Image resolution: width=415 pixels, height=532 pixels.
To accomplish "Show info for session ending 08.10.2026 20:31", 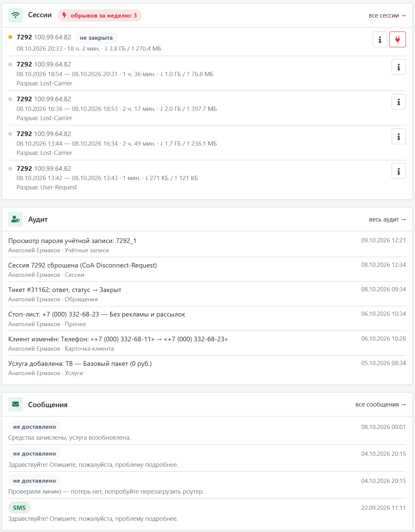I will [x=399, y=67].
